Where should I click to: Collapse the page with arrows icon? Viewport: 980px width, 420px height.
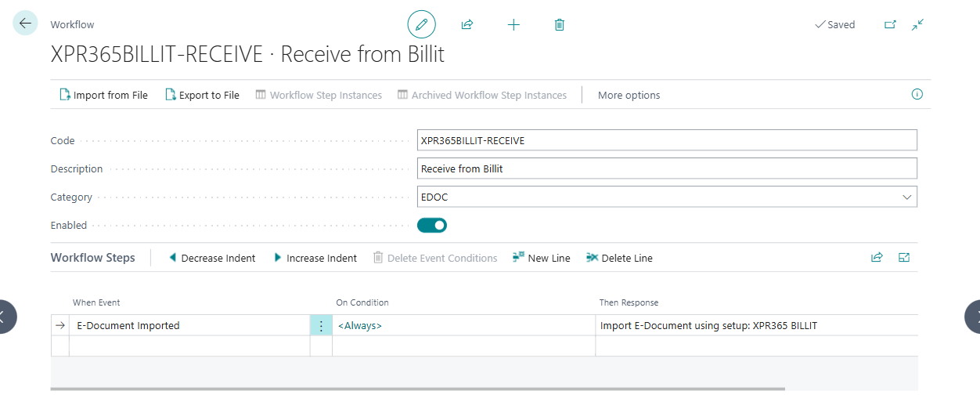click(x=918, y=25)
